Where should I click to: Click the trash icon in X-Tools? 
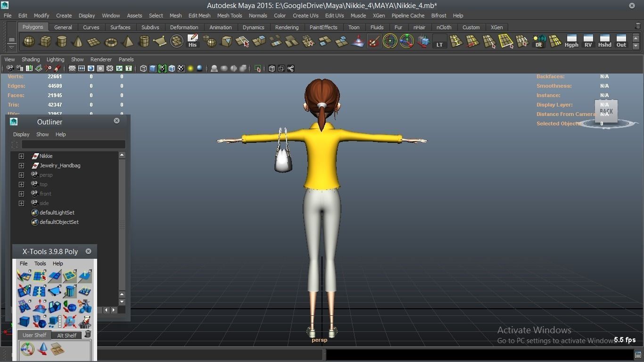(x=88, y=334)
